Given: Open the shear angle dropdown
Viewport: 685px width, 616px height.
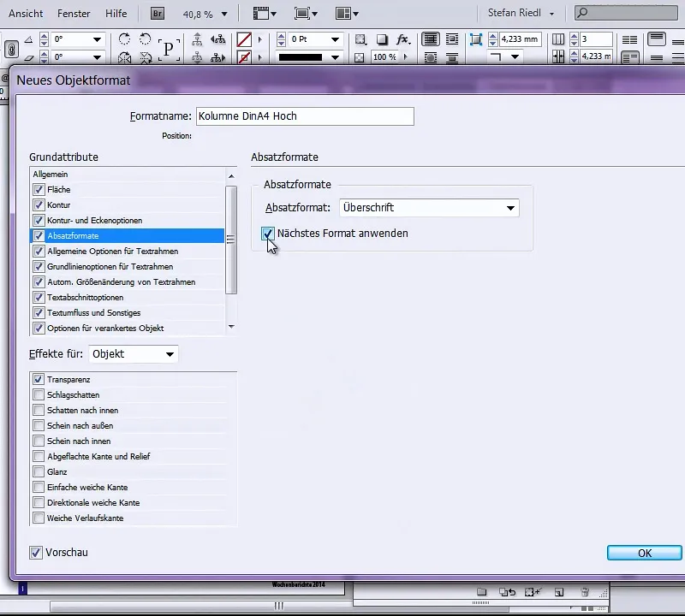Looking at the screenshot, I should pyautogui.click(x=97, y=57).
